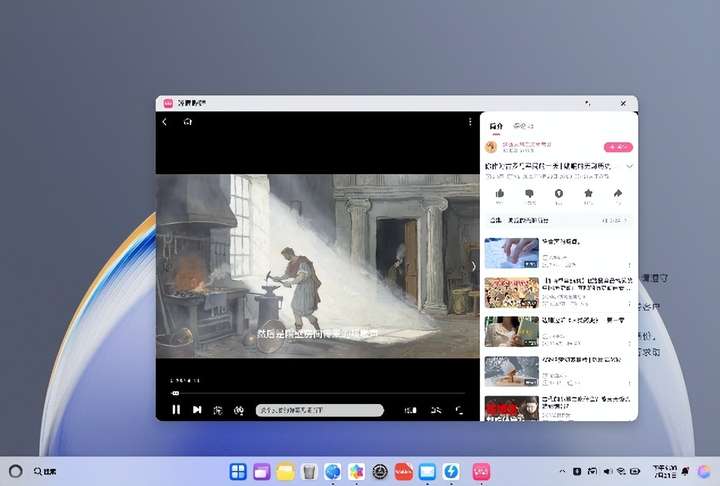Add the video to favorites with the star
This screenshot has height=486, width=720.
[588, 194]
